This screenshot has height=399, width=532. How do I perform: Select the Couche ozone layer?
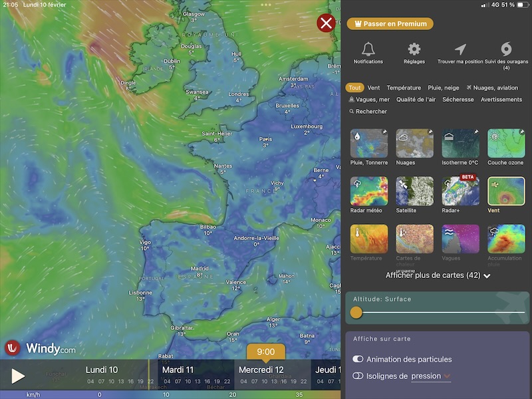[x=506, y=144]
